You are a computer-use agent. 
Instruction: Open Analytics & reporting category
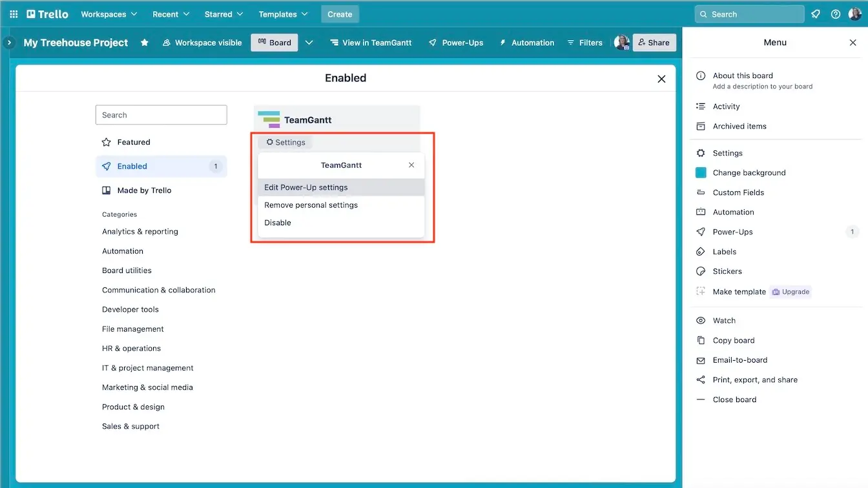(x=140, y=232)
